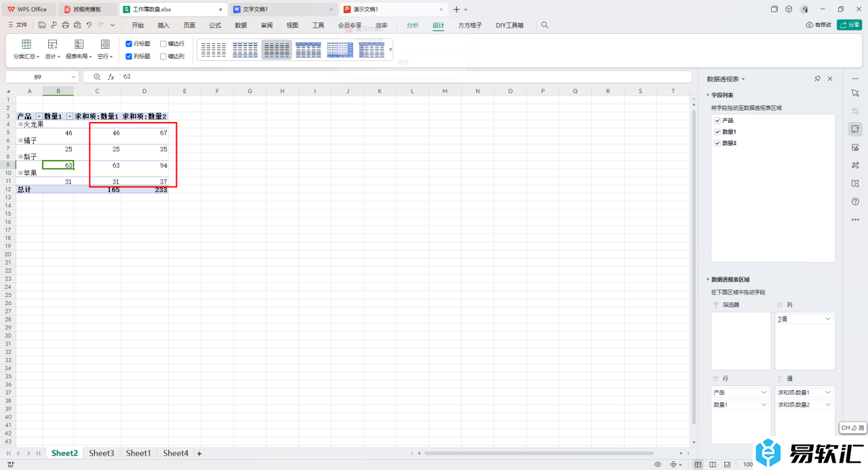Switch to the 分析 (Analyze) ribbon tab
This screenshot has height=470, width=868.
(x=413, y=25)
